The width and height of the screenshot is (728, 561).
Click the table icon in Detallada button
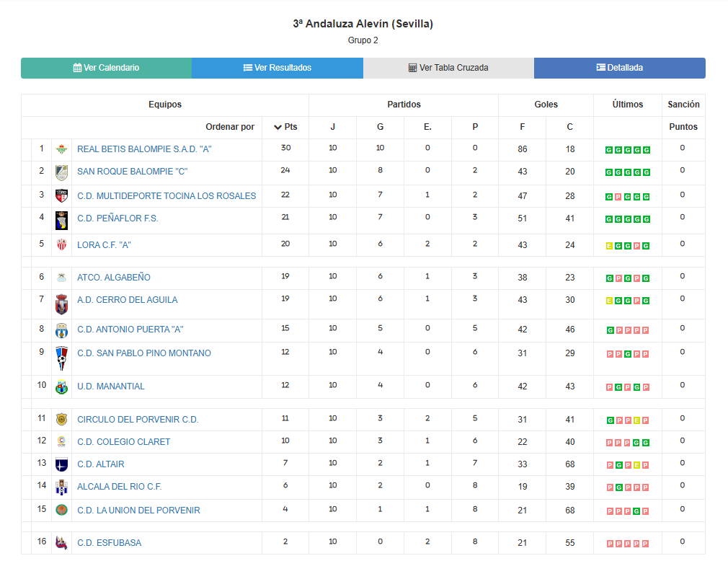601,67
